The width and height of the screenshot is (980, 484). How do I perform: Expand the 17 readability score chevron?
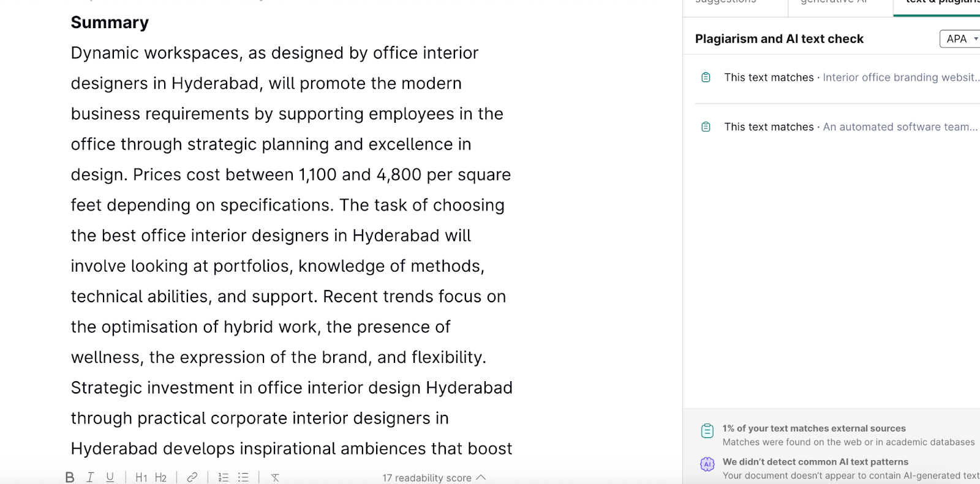click(481, 477)
